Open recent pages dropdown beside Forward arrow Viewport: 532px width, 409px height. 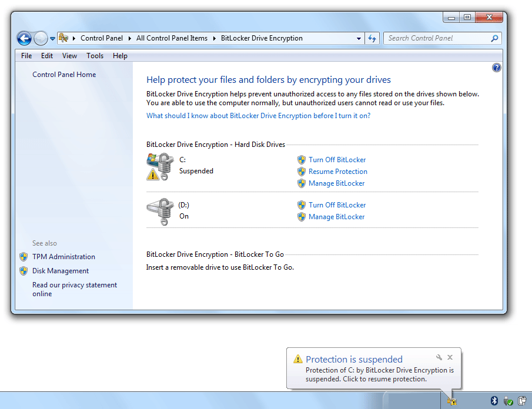pyautogui.click(x=52, y=39)
